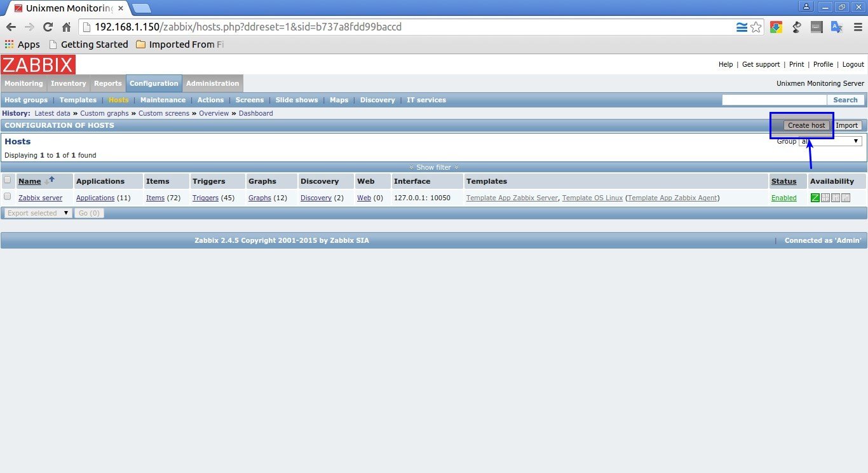Go to Templates submenu
The image size is (868, 473).
[78, 100]
